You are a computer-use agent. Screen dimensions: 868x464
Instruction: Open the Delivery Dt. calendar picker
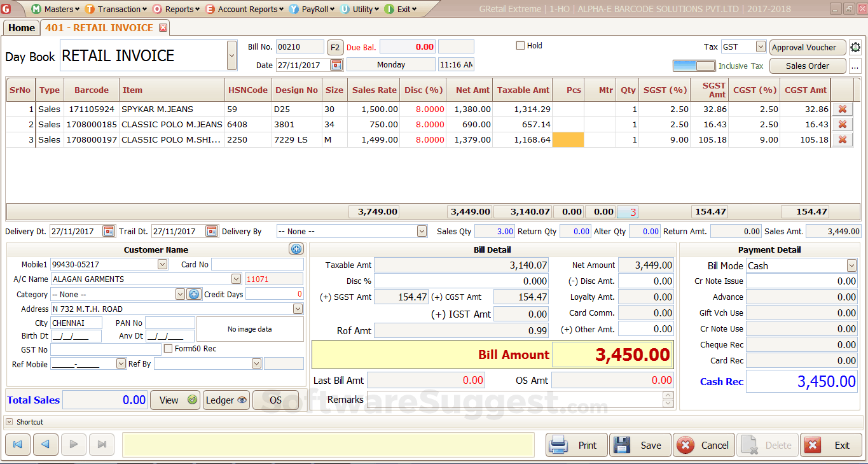pyautogui.click(x=109, y=232)
